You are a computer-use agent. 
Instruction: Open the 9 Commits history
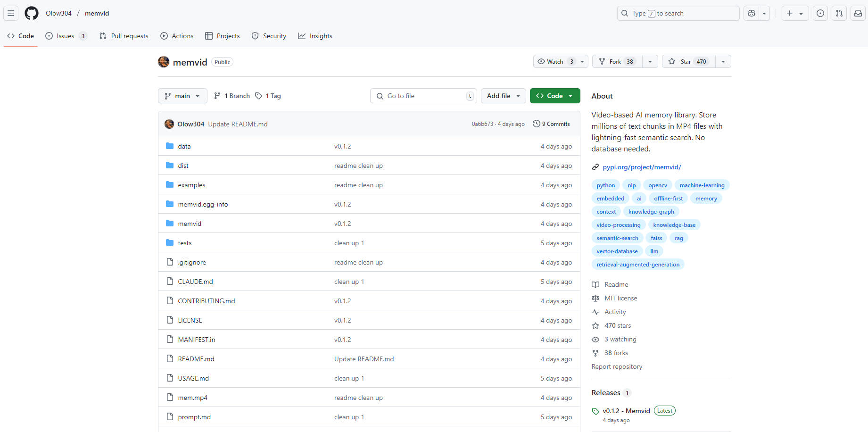pyautogui.click(x=551, y=124)
